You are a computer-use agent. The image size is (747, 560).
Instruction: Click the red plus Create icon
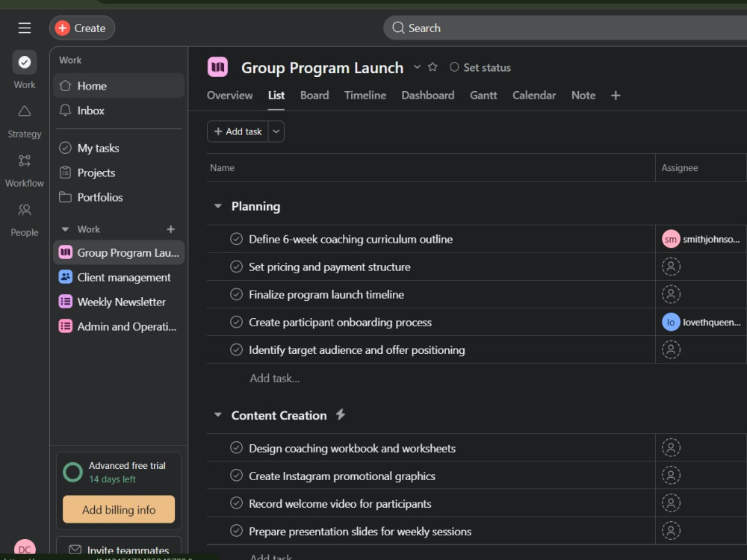[x=63, y=28]
